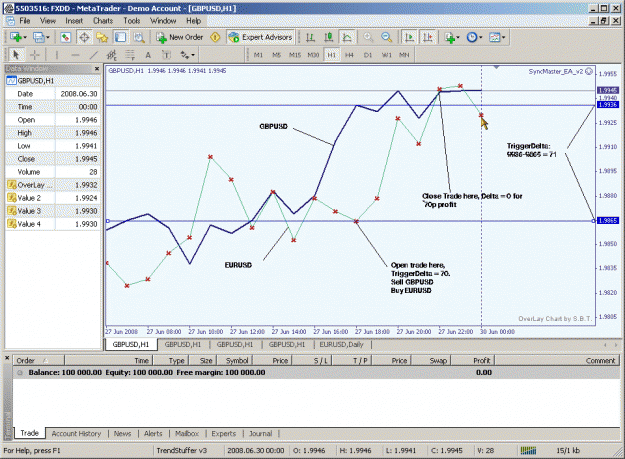Open the News terminal tab

click(x=122, y=434)
